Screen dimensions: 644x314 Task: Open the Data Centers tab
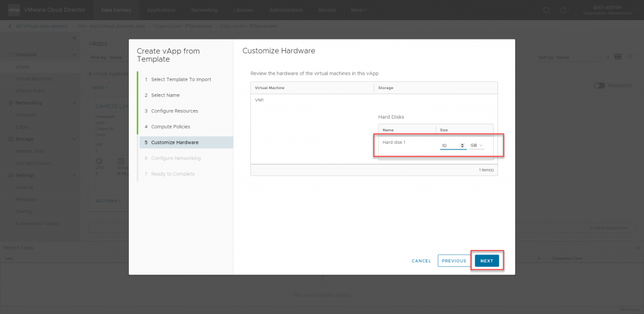(116, 10)
